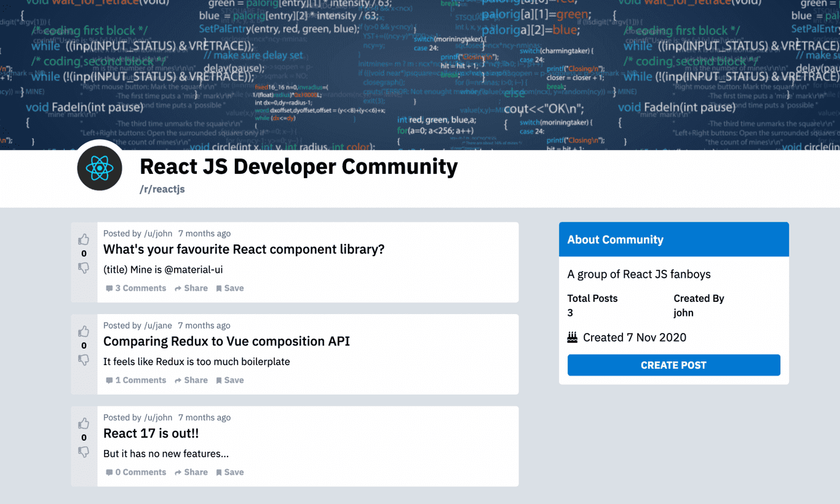Screen dimensions: 840x504
Task: Upvote "What's your favourite React component library?" post
Action: coord(84,239)
